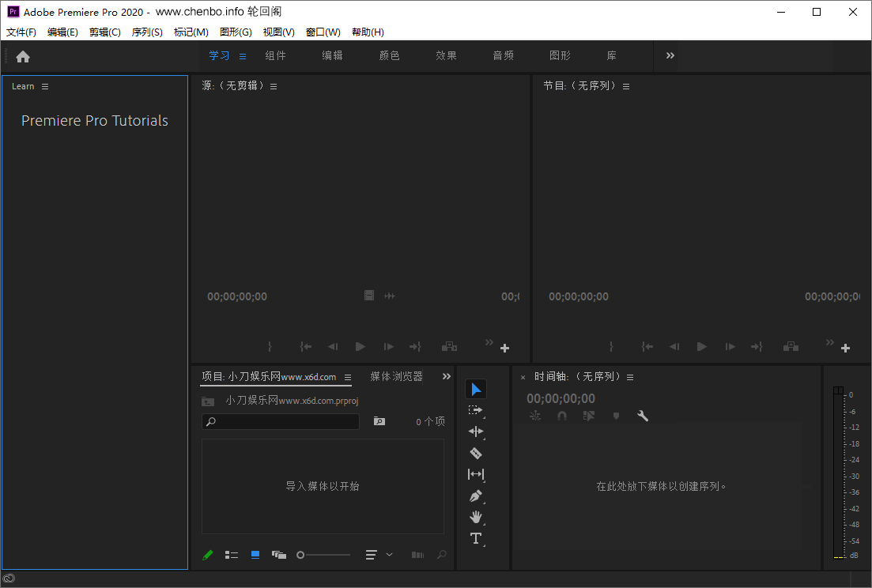Select the Hand tool
The image size is (872, 588).
click(476, 517)
